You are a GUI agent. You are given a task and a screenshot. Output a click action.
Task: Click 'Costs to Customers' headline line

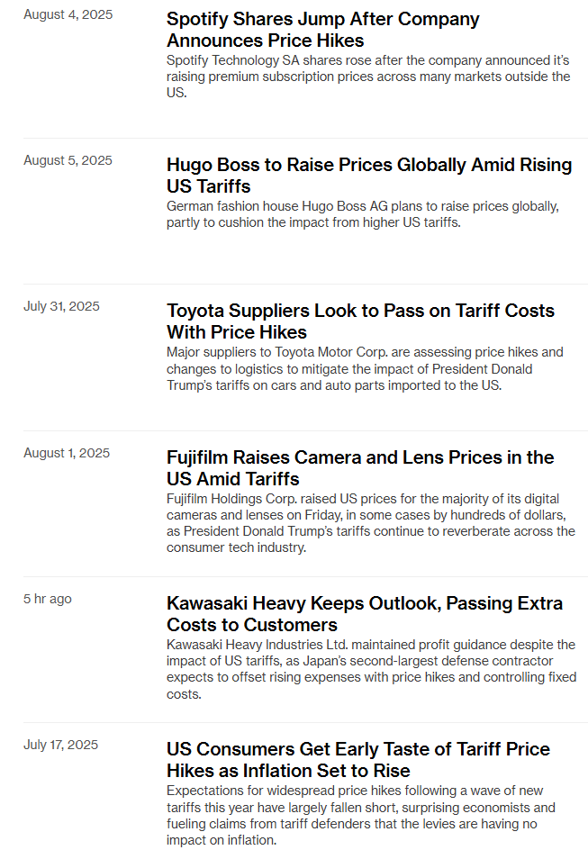click(252, 624)
